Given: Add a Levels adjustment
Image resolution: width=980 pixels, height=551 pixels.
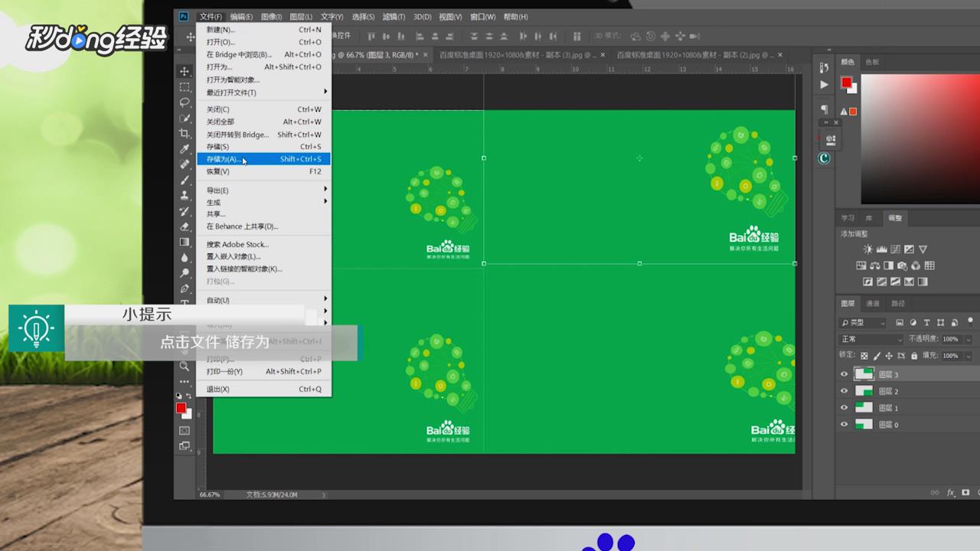Looking at the screenshot, I should pyautogui.click(x=881, y=249).
